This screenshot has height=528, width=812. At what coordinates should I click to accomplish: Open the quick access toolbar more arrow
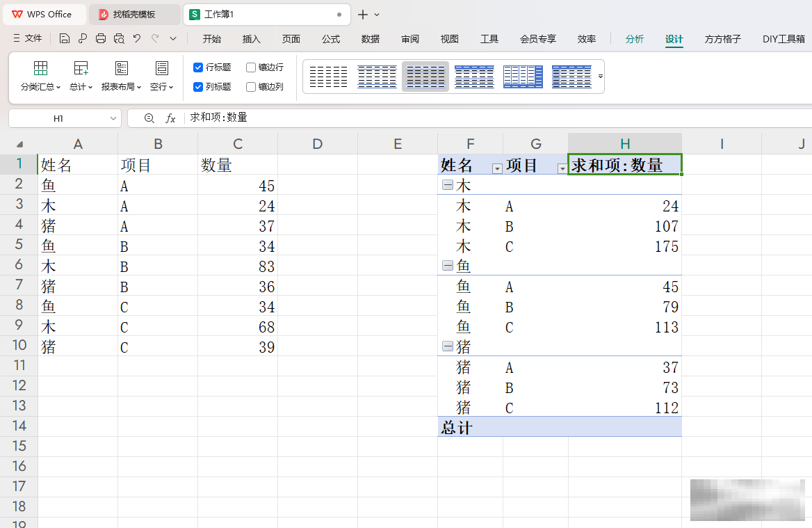coord(173,38)
